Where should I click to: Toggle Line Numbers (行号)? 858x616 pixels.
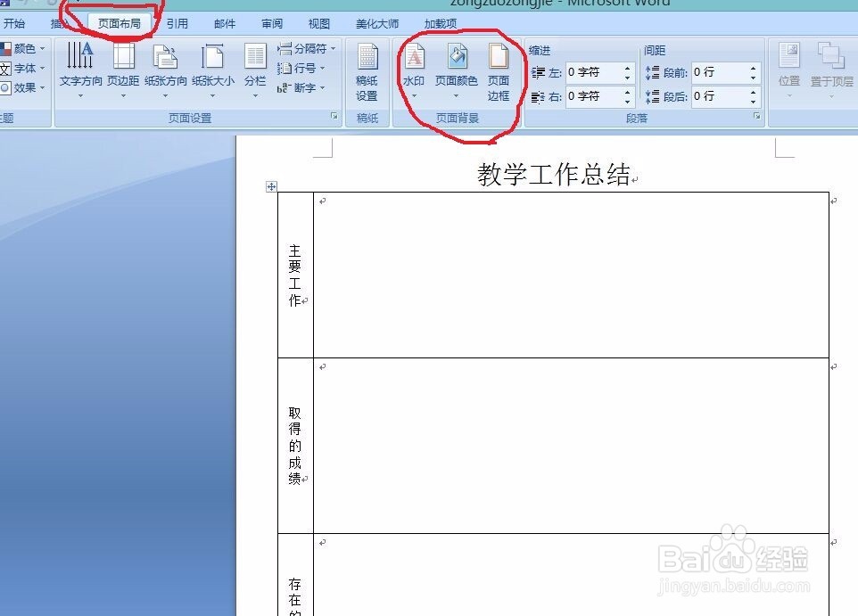306,68
